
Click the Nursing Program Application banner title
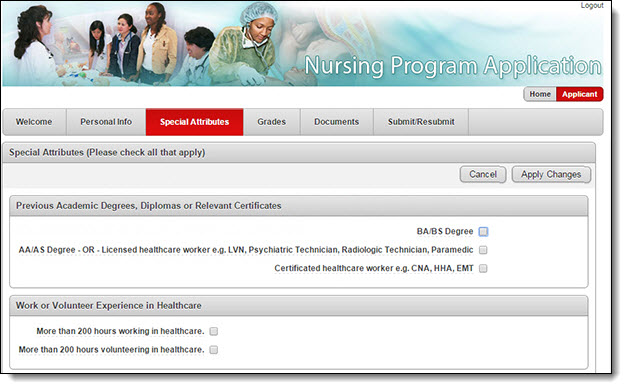453,66
